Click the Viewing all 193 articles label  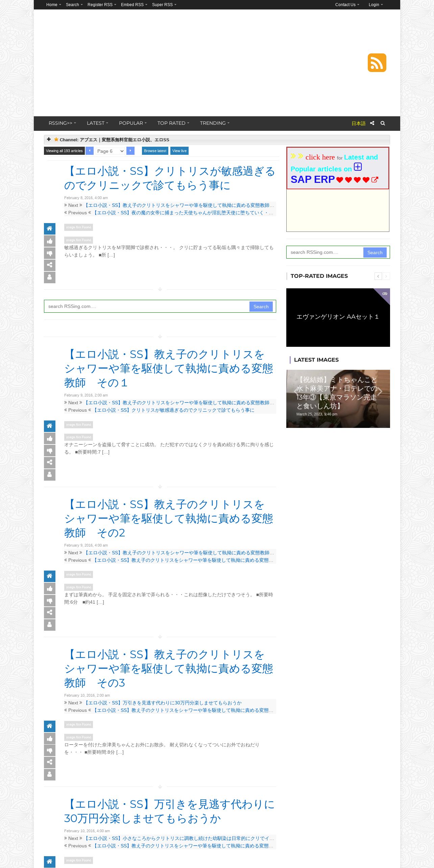[64, 151]
